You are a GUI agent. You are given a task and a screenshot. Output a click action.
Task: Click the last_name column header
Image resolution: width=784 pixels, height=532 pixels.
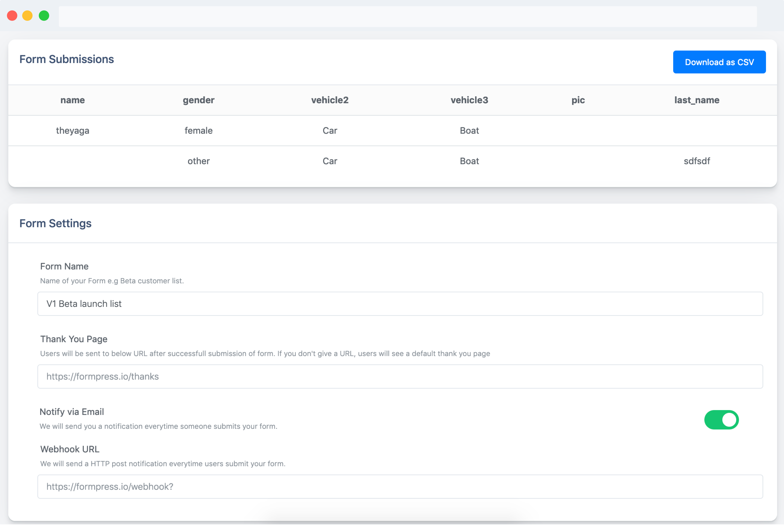697,100
